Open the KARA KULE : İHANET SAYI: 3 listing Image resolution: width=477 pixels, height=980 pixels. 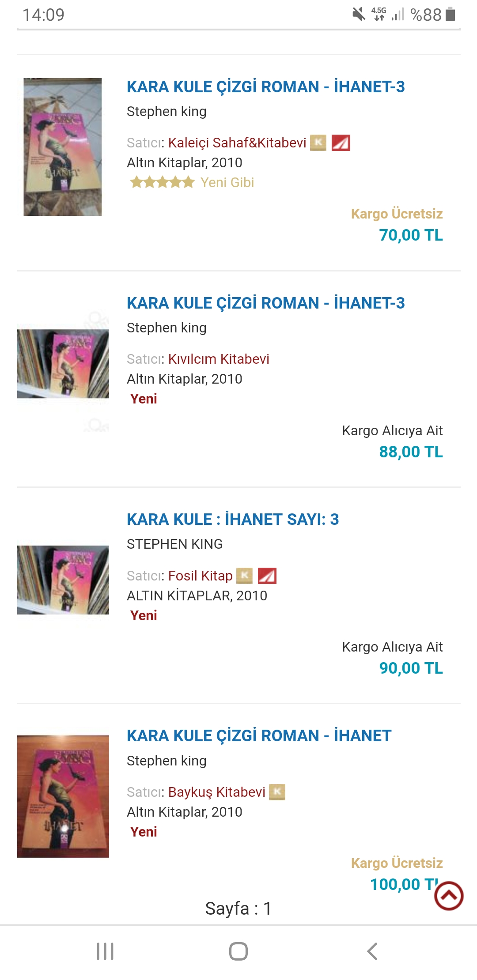point(233,520)
